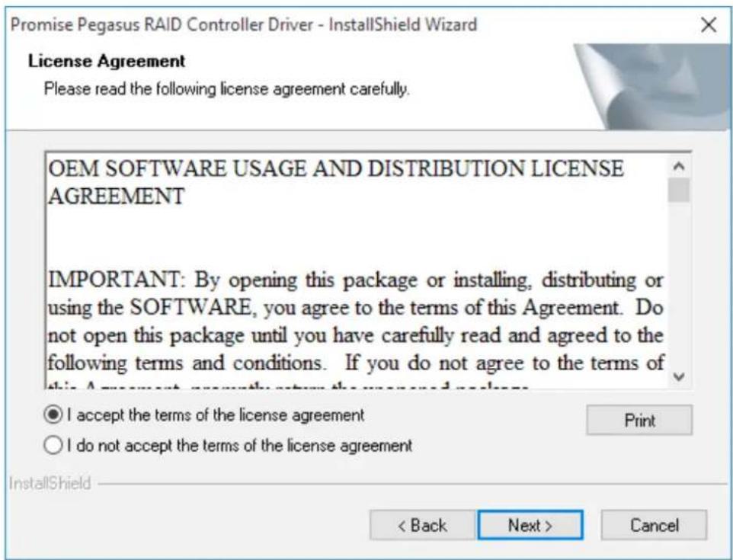The width and height of the screenshot is (733, 560).
Task: Close the InstallShield Wizard window
Action: [x=709, y=24]
